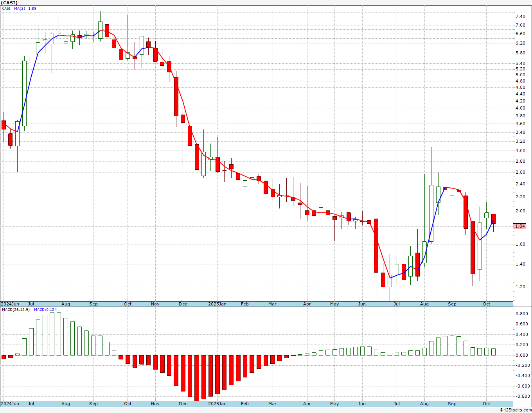Click the Dec marker on price timeline
This screenshot has width=532, height=413.
(x=183, y=304)
